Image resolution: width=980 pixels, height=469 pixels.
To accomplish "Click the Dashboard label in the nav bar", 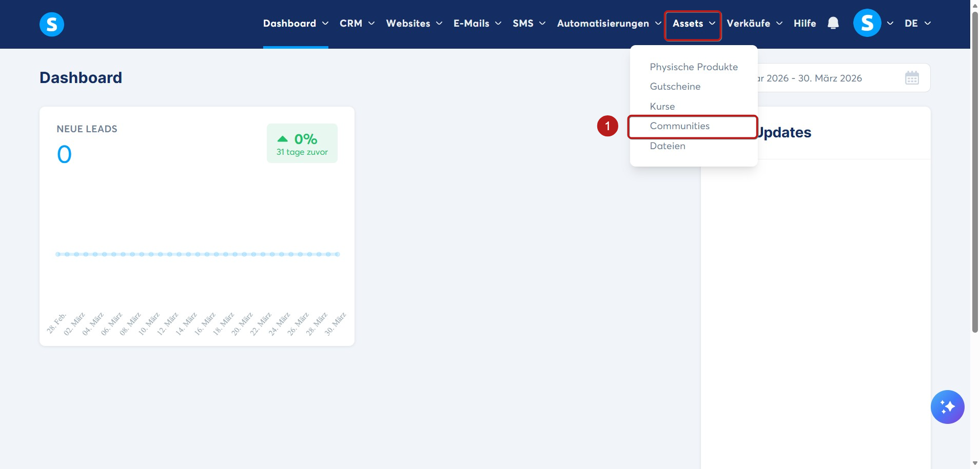I will coord(289,23).
